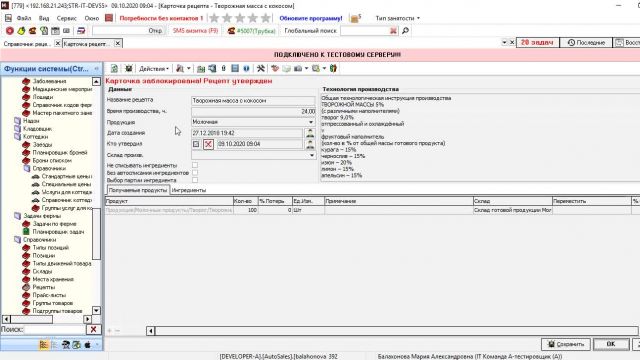Click the phone handset icon beside #5007(Трубка)
Image resolution: width=640 pixels, height=360 pixels.
tap(231, 31)
